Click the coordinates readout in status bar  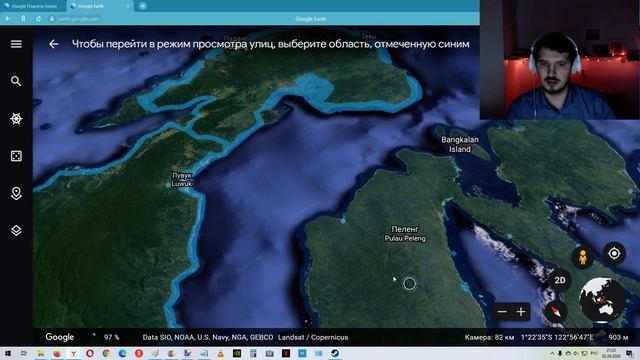557,338
